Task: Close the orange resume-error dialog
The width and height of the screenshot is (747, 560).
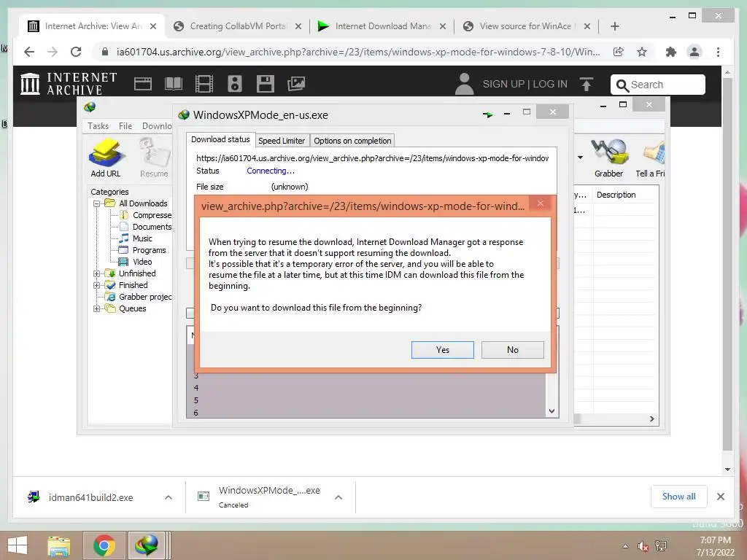Action: (x=540, y=203)
